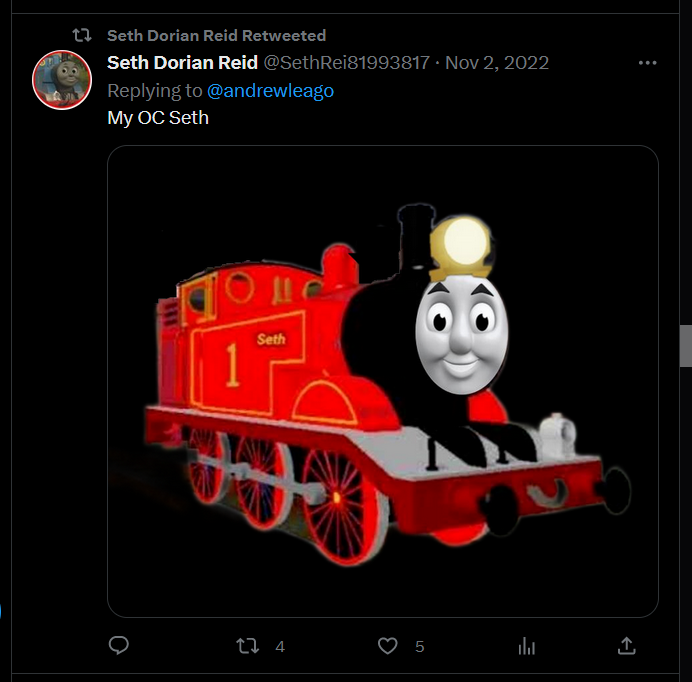Click the My OC Seth tweet text

(158, 118)
